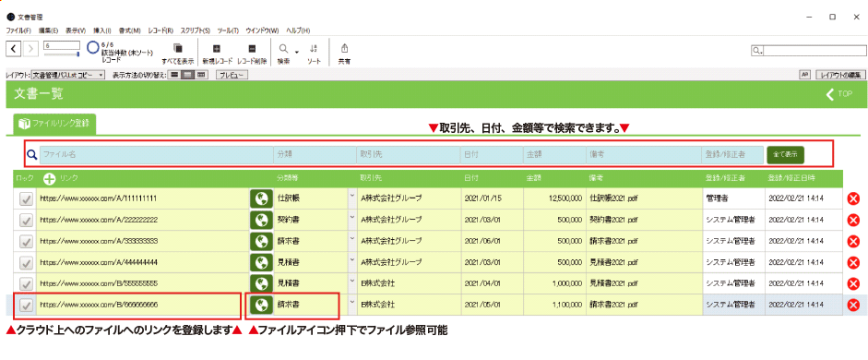Open the スクリプト(S) menu
The image size is (868, 360).
(196, 30)
